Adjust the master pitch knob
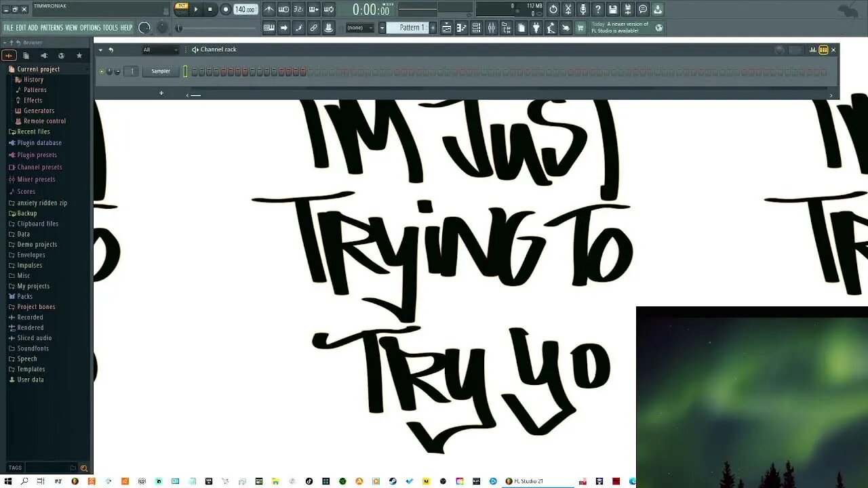 (x=161, y=28)
